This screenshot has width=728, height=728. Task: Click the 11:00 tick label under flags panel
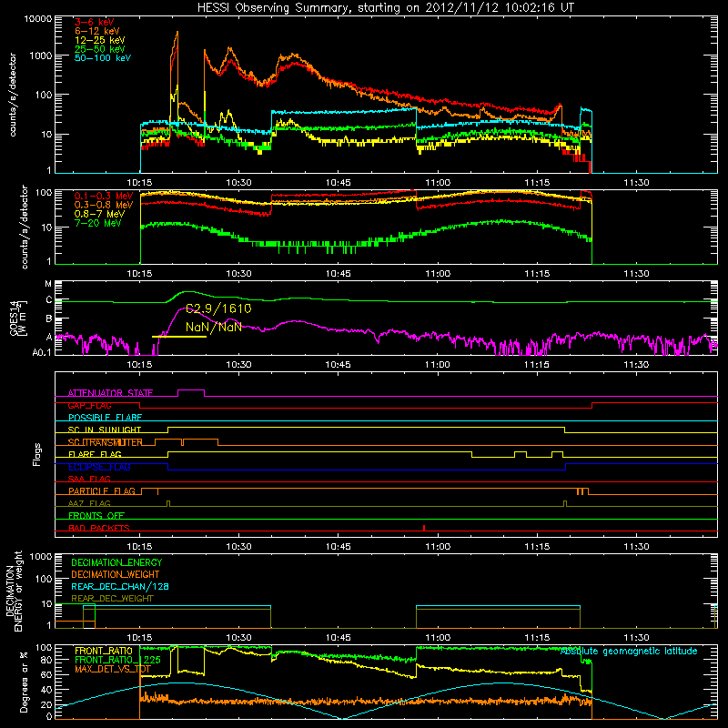coord(438,547)
